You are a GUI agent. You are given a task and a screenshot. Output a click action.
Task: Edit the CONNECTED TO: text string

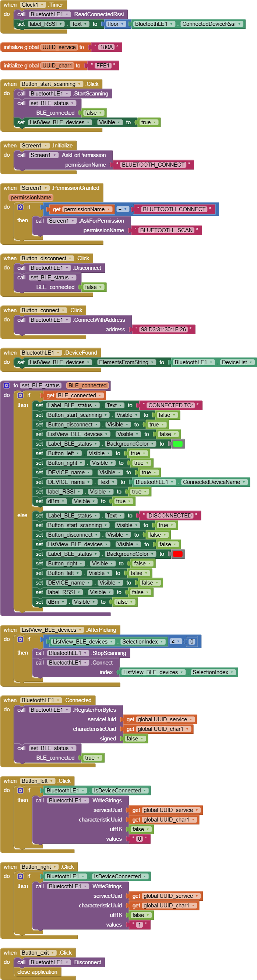170,405
